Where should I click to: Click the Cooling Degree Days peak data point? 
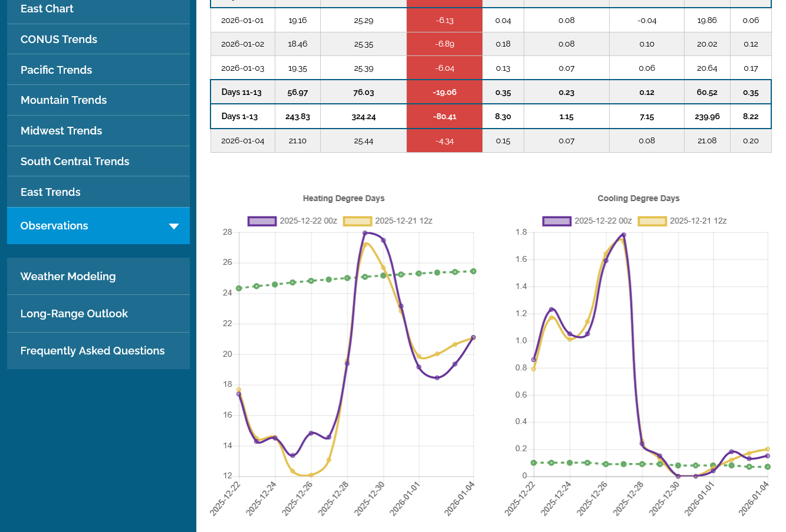(624, 235)
